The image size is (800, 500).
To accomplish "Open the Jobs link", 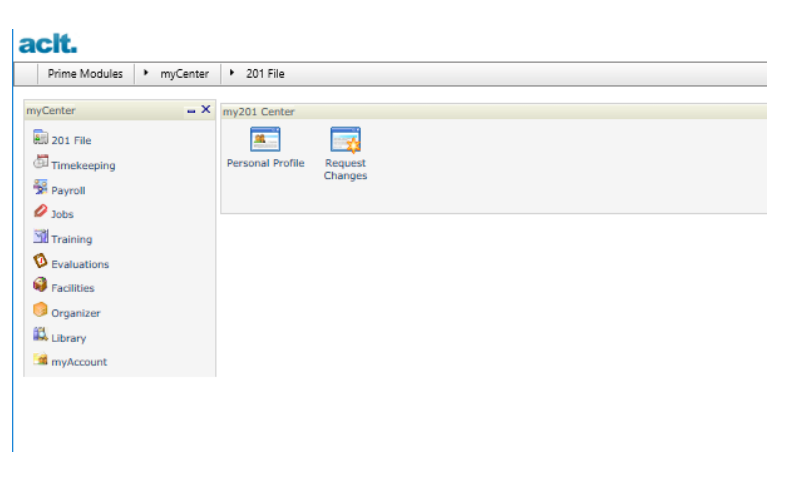I will (62, 214).
